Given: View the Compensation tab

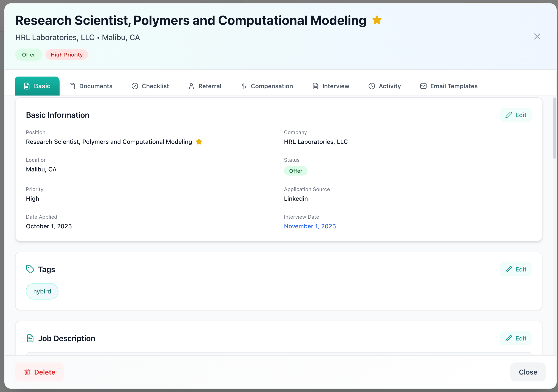Looking at the screenshot, I should point(267,86).
